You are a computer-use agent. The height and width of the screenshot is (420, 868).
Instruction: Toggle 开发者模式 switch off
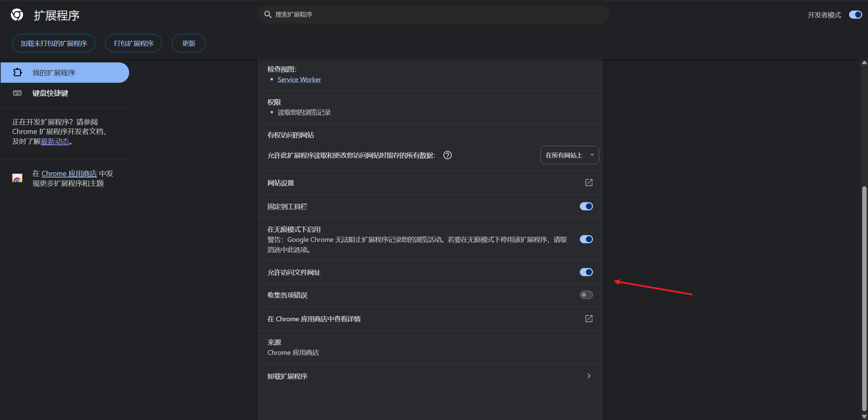[855, 15]
